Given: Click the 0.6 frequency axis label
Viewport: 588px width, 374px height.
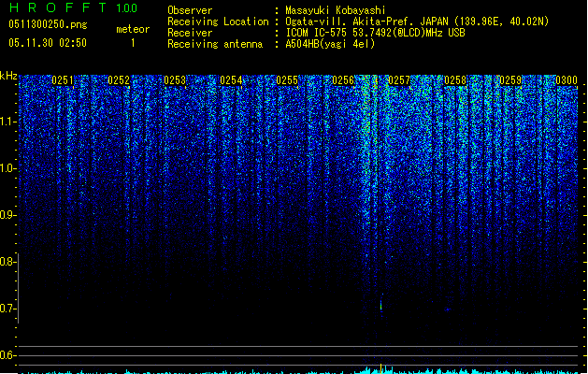Looking at the screenshot, I should pos(7,355).
